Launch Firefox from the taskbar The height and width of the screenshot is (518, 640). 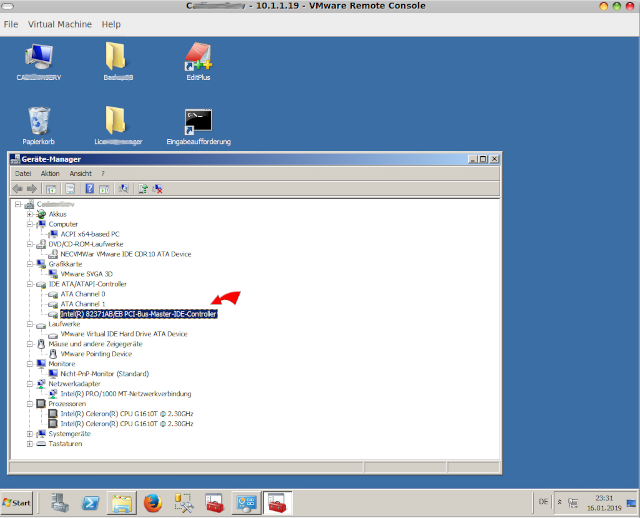[153, 503]
